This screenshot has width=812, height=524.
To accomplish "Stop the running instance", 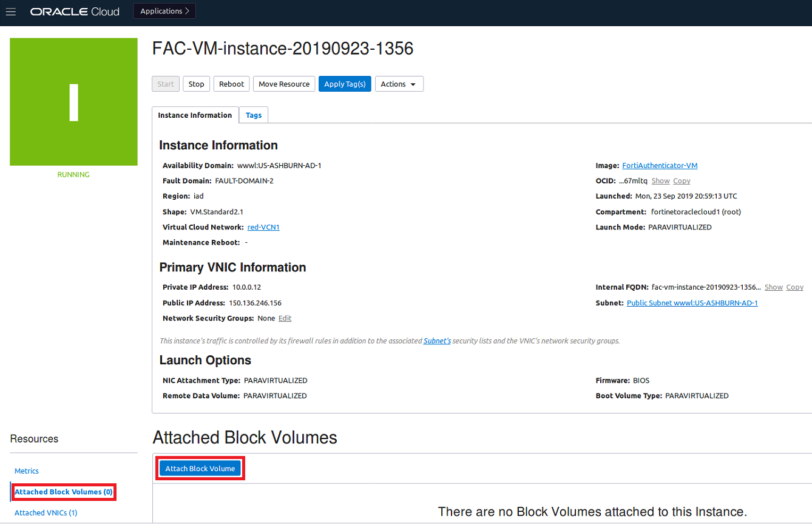I will click(x=196, y=84).
